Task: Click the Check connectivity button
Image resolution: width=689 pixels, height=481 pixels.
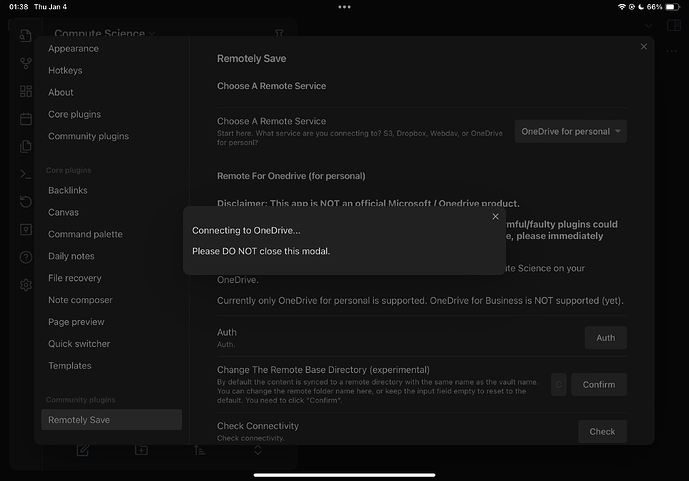Action: pyautogui.click(x=602, y=431)
